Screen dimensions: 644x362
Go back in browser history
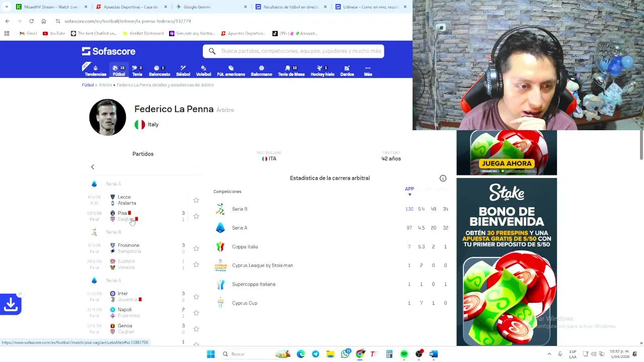coord(7,21)
